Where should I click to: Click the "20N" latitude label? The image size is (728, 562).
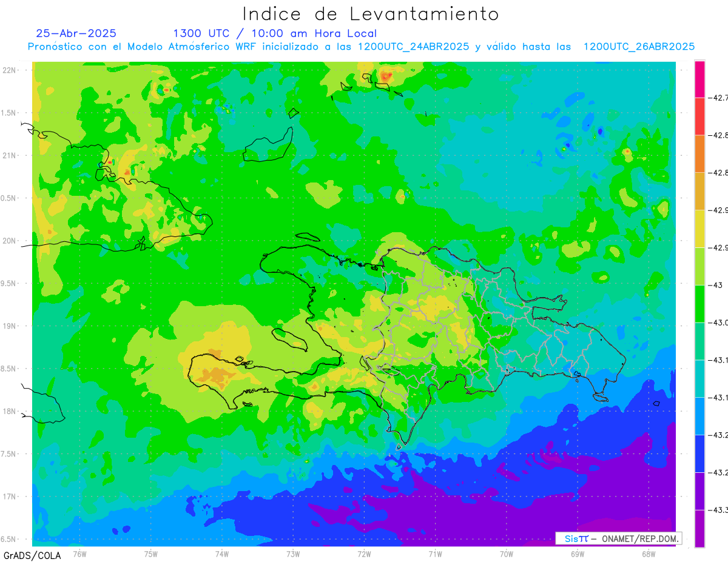10,241
